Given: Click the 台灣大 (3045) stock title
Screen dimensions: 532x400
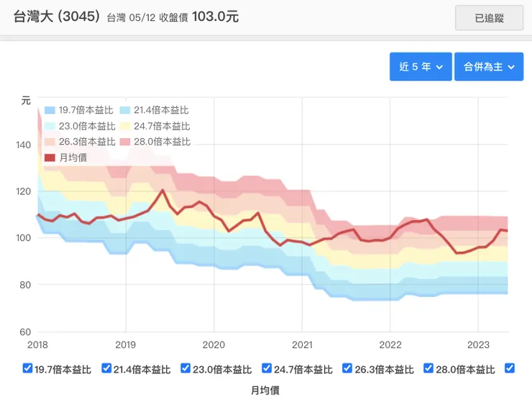Looking at the screenshot, I should tap(57, 17).
